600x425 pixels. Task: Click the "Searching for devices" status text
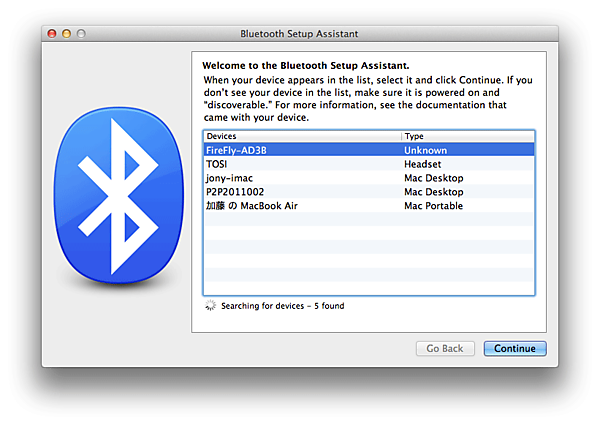tap(283, 306)
